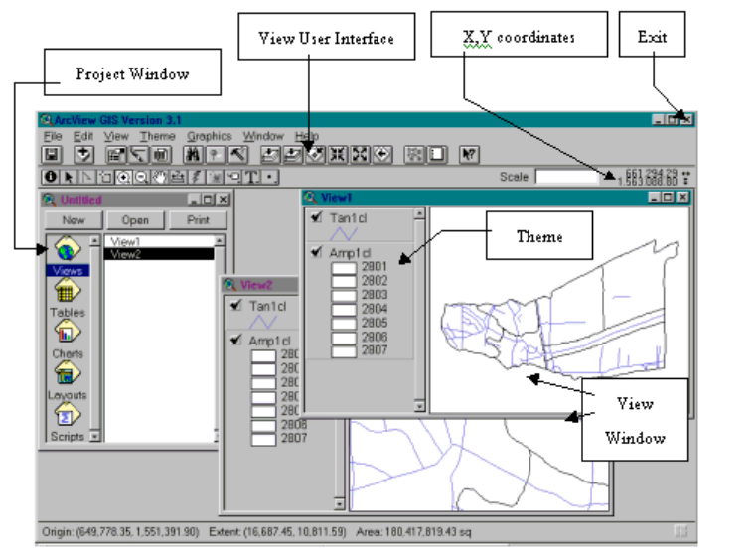
Task: Select View1 in the project list
Action: pos(159,241)
